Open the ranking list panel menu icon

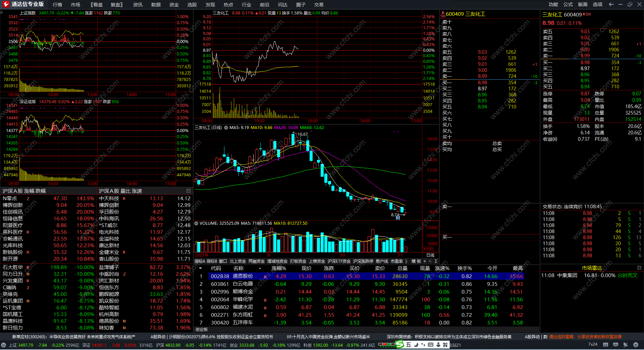pos(189,191)
